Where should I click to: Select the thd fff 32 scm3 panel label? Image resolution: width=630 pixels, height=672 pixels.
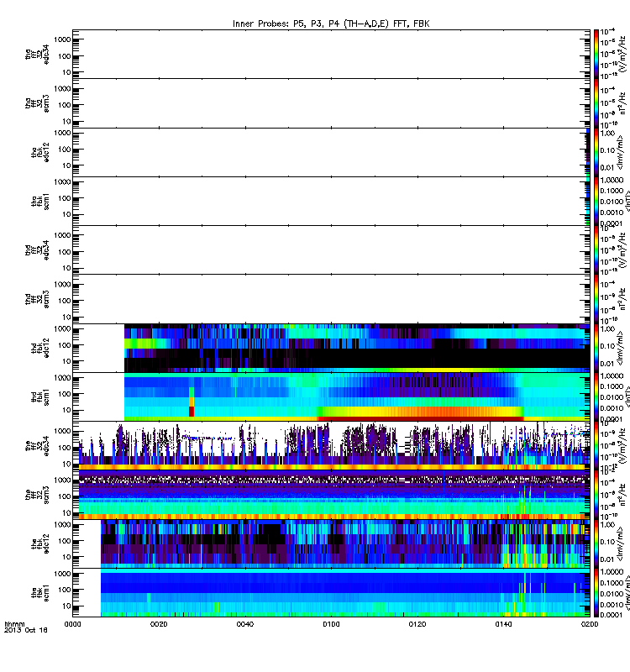[x=37, y=299]
